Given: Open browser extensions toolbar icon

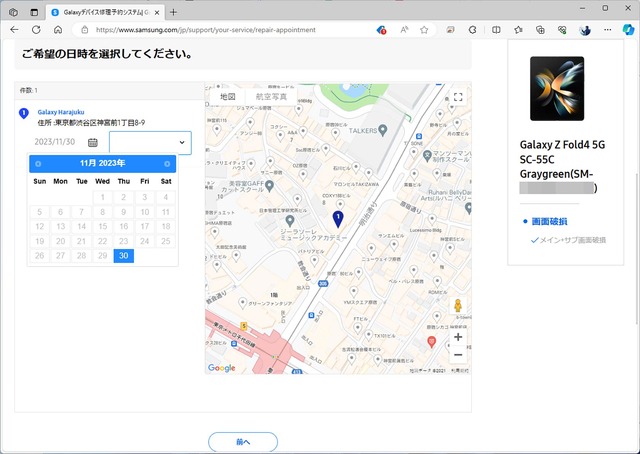Looking at the screenshot, I should pos(472,30).
